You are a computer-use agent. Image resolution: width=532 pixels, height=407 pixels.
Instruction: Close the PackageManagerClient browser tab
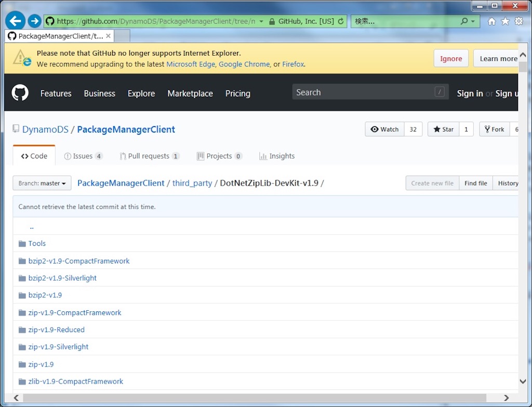pos(108,36)
